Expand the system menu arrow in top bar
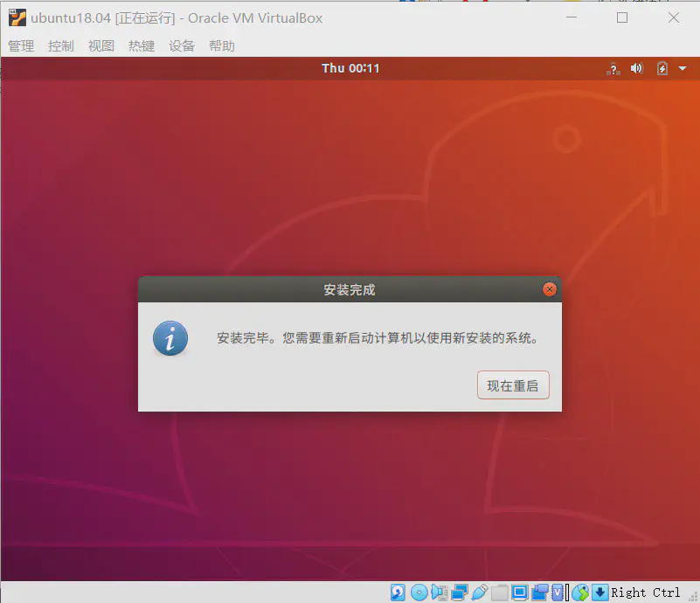Image resolution: width=700 pixels, height=603 pixels. [683, 68]
